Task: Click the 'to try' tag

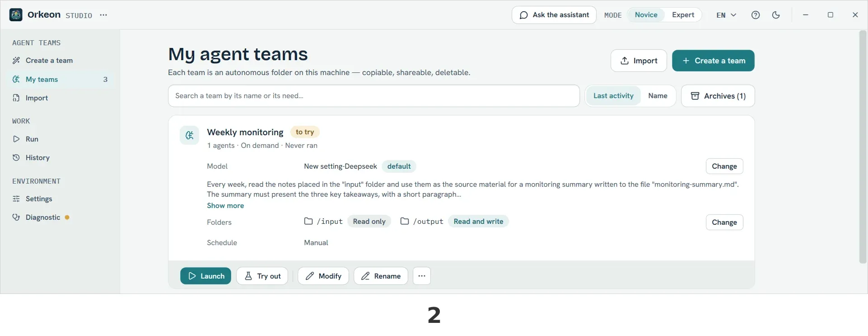Action: pos(305,132)
